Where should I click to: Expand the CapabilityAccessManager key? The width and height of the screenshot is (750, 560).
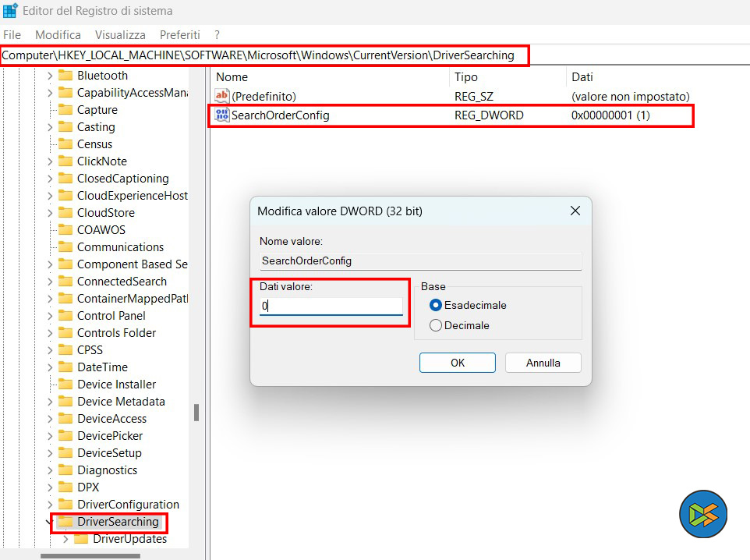pyautogui.click(x=50, y=93)
